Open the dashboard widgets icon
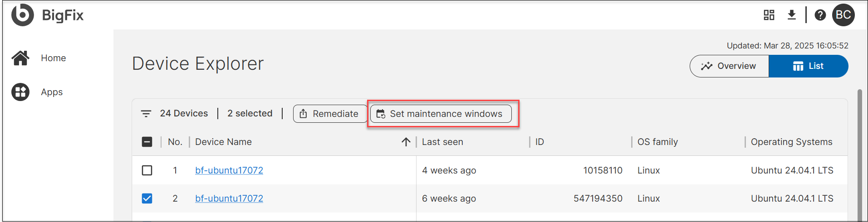 pos(769,15)
